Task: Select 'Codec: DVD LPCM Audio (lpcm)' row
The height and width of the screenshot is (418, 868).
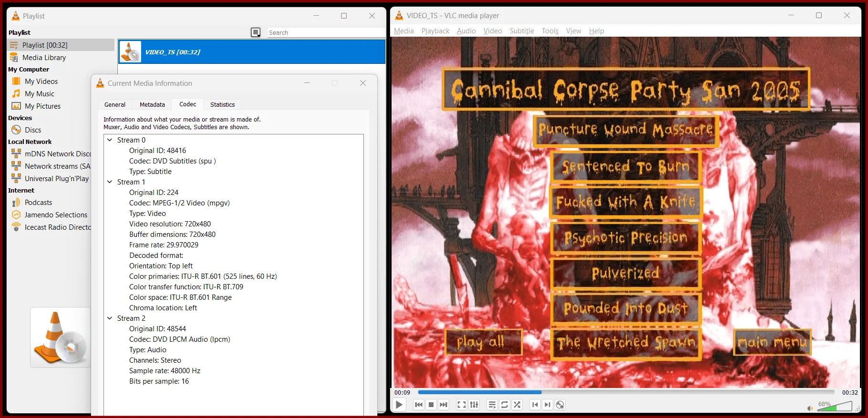Action: (180, 339)
